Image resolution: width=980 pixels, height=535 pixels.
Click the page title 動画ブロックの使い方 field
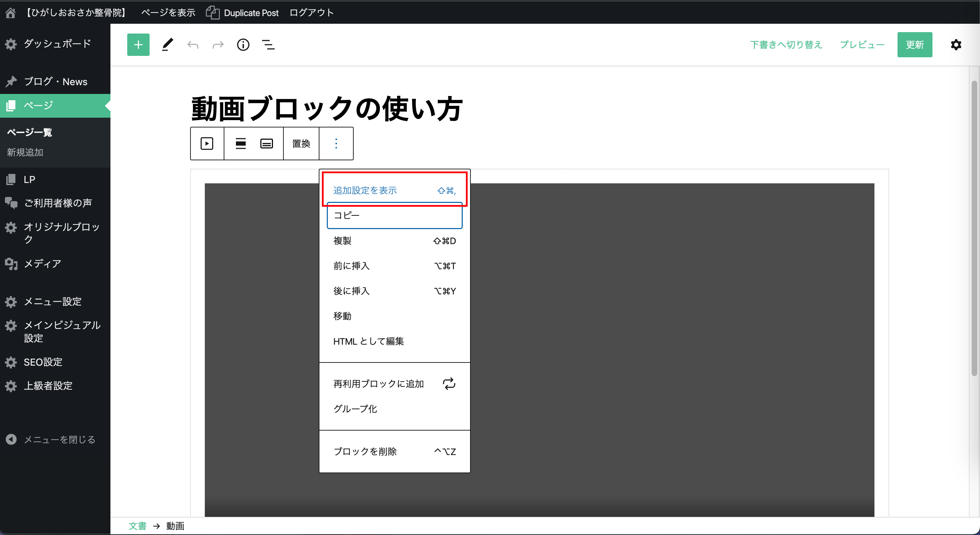(x=327, y=109)
